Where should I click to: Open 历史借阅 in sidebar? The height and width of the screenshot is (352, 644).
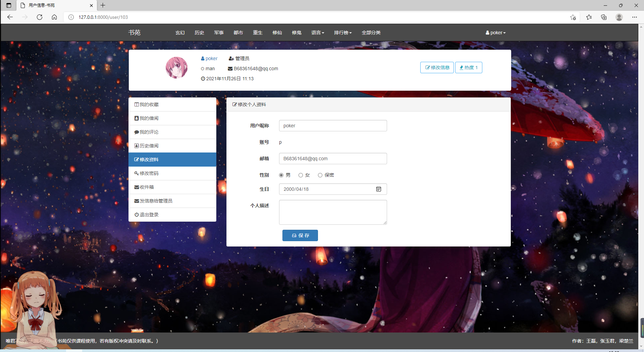click(x=172, y=146)
